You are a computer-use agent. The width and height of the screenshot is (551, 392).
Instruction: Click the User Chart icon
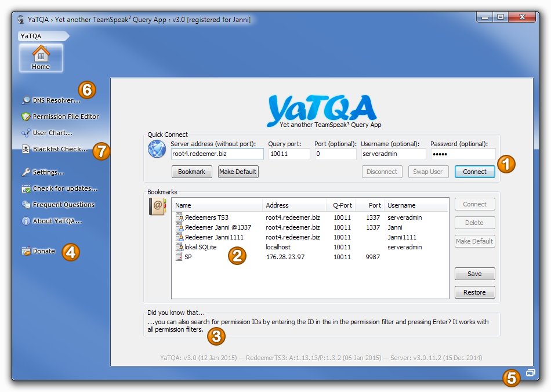[26, 133]
